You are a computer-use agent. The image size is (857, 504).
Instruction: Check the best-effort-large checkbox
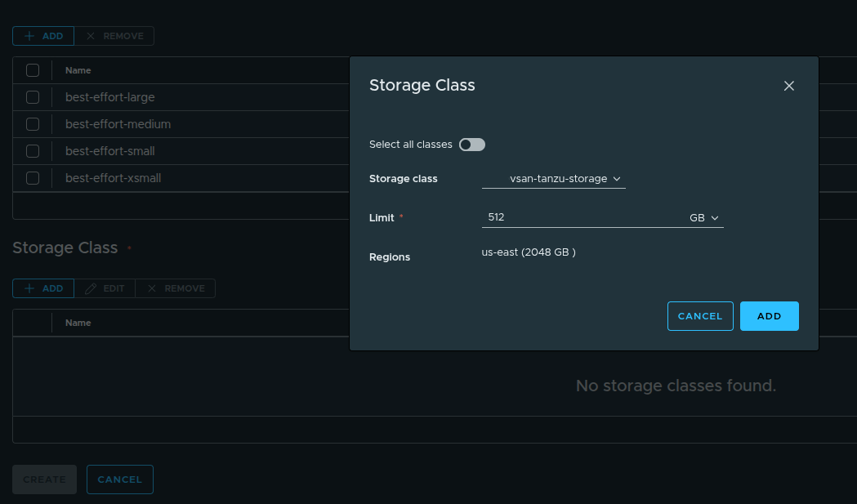click(x=32, y=96)
